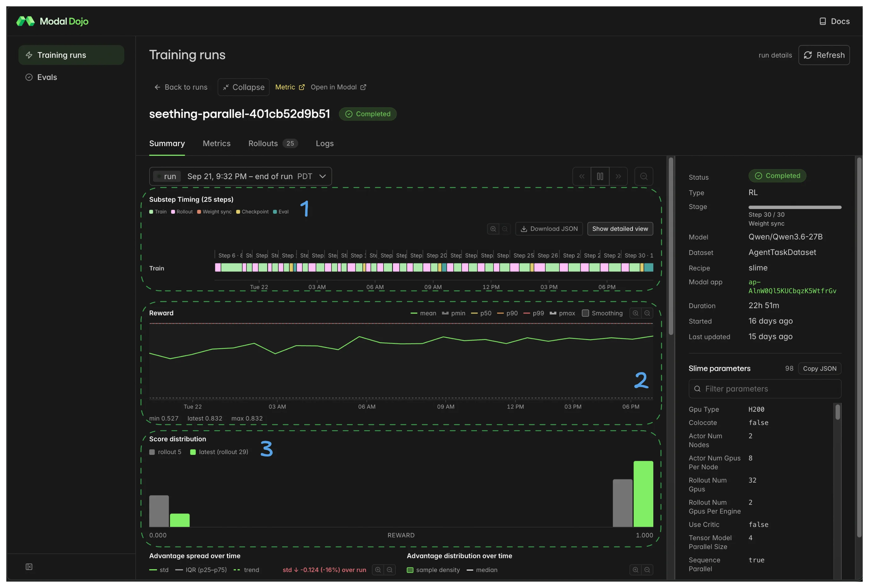
Task: Download the substep timing JSON
Action: pos(549,229)
